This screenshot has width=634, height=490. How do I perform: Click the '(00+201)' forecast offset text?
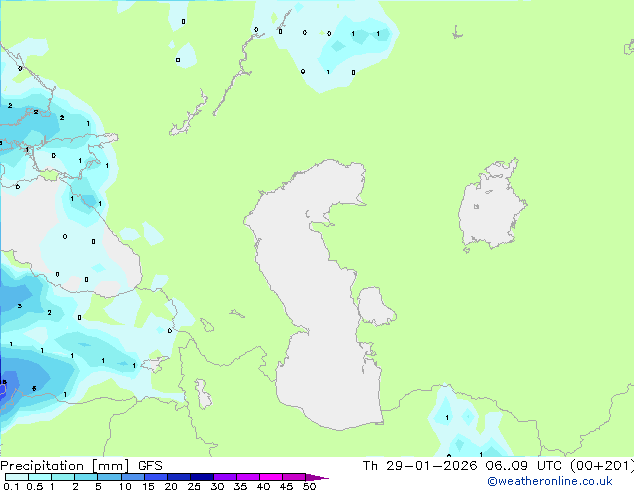click(x=602, y=466)
